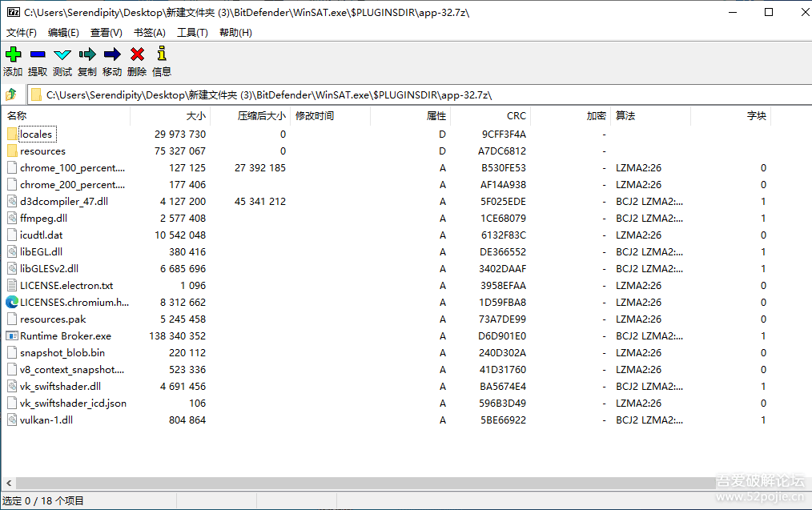The image size is (812, 510).
Task: Open the 编辑(E) menu
Action: coord(63,33)
